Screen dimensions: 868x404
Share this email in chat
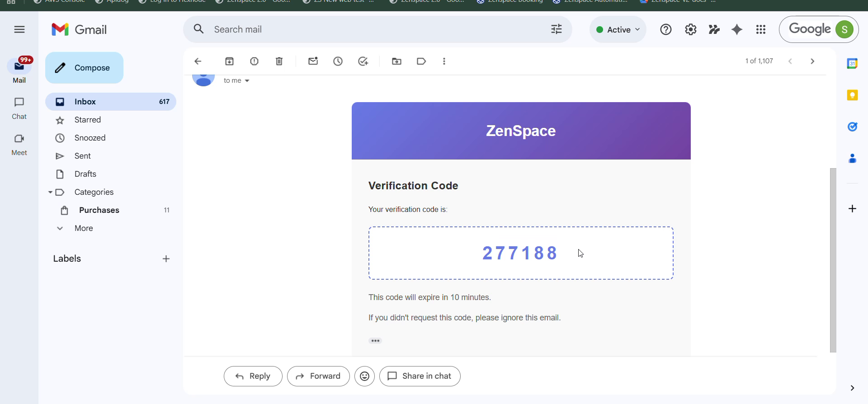pos(420,376)
